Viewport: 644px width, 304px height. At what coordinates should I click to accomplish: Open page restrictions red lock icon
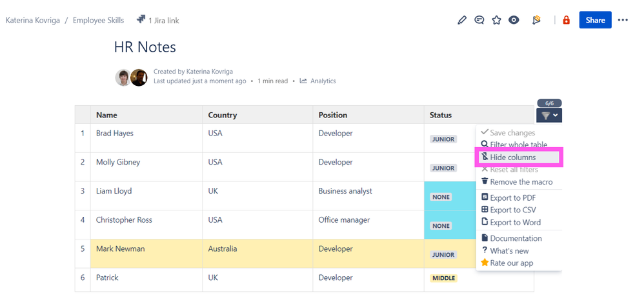567,20
